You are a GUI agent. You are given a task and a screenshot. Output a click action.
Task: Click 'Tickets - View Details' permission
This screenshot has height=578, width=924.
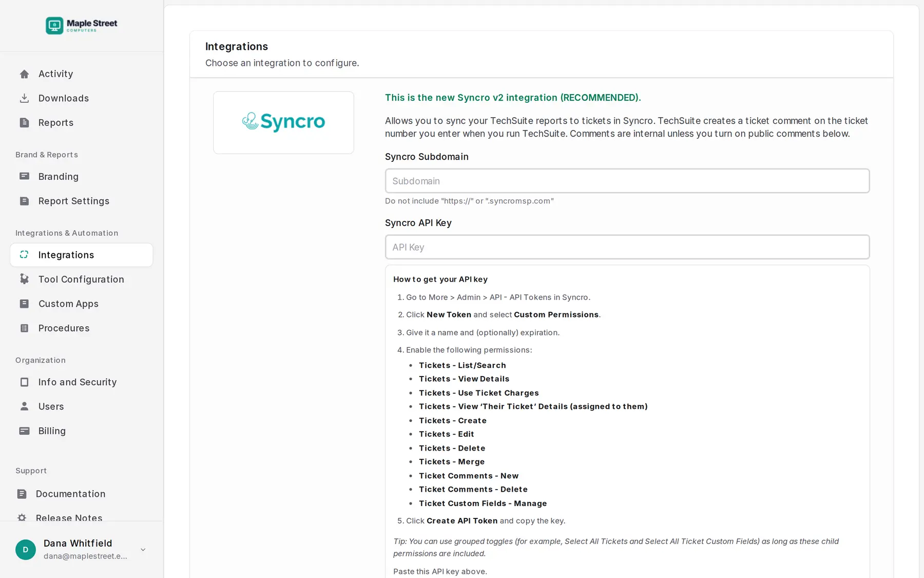point(464,379)
